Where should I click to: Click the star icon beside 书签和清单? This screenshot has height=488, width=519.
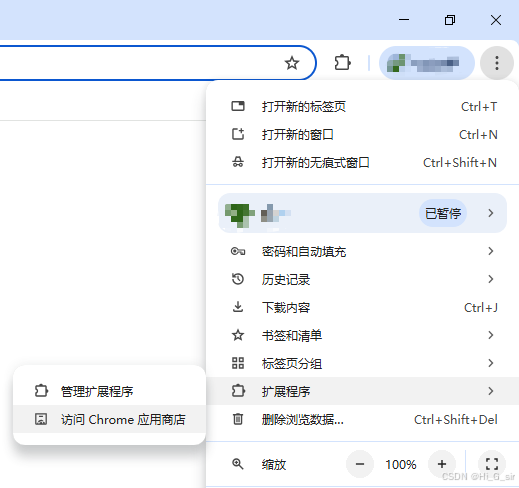click(x=238, y=335)
